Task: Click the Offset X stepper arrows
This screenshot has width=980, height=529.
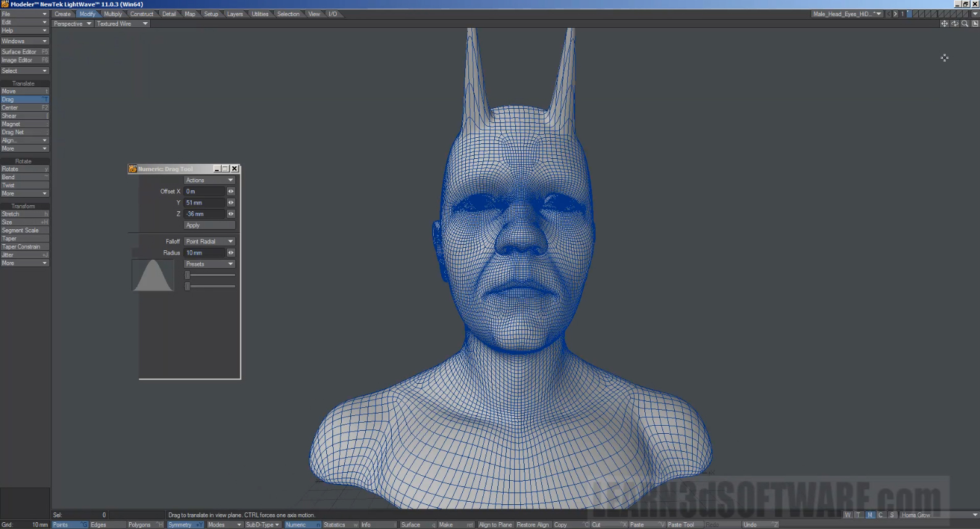Action: [x=231, y=192]
